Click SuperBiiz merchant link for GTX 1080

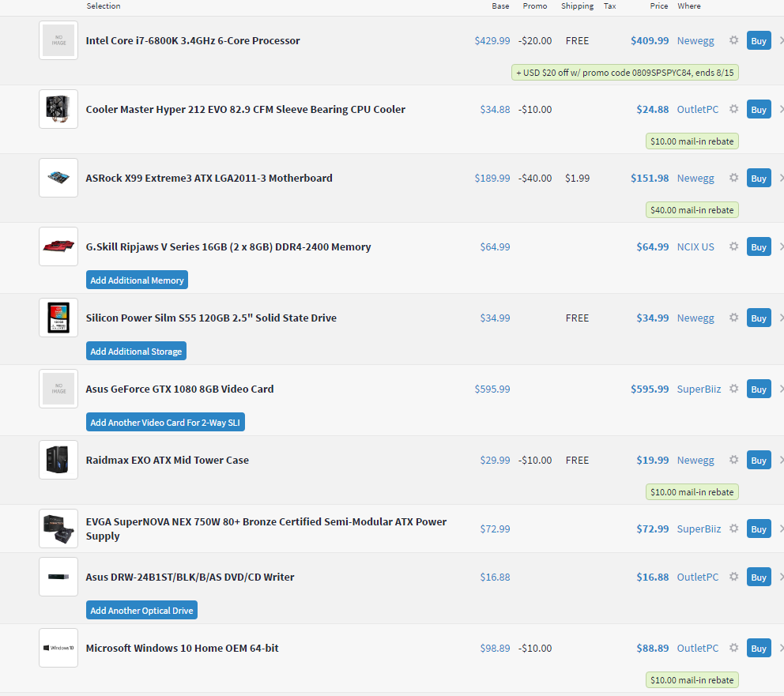pyautogui.click(x=699, y=389)
